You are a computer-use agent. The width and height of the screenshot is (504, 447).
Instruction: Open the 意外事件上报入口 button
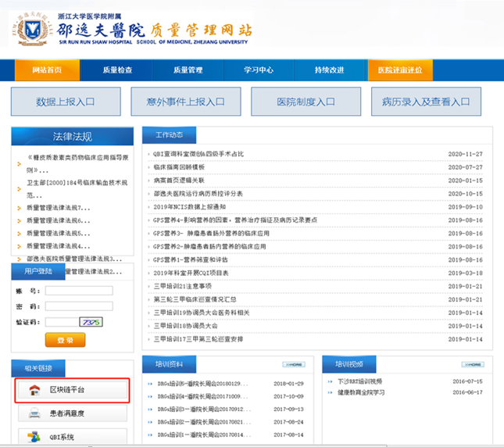[185, 102]
